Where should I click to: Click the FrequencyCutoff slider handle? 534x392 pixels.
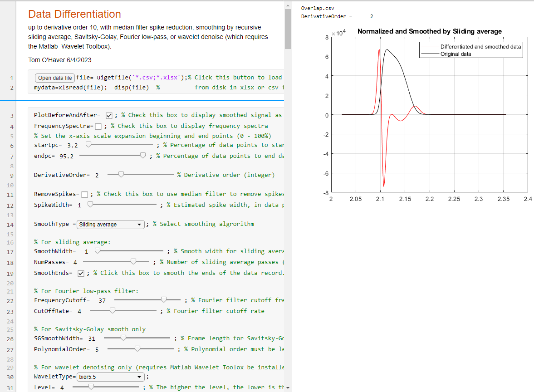164,300
